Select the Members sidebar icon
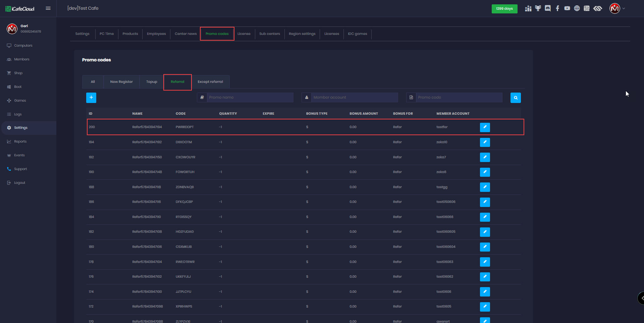644x323 pixels. (21, 59)
